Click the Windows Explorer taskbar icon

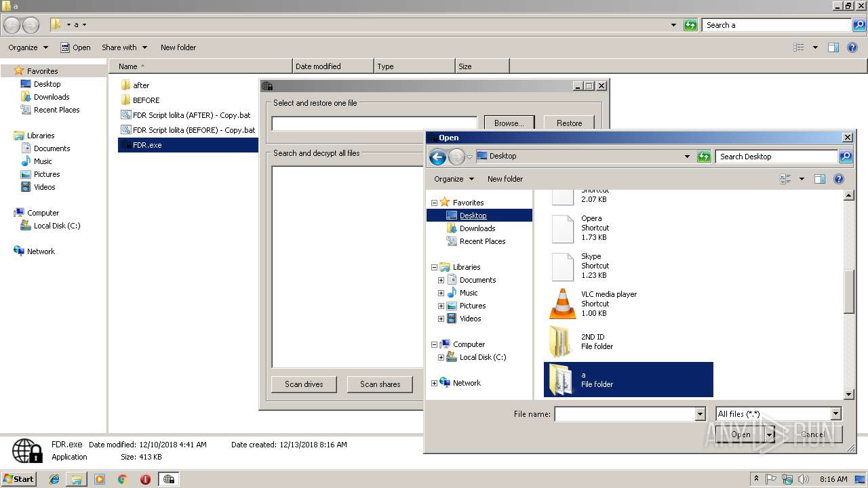tap(77, 479)
